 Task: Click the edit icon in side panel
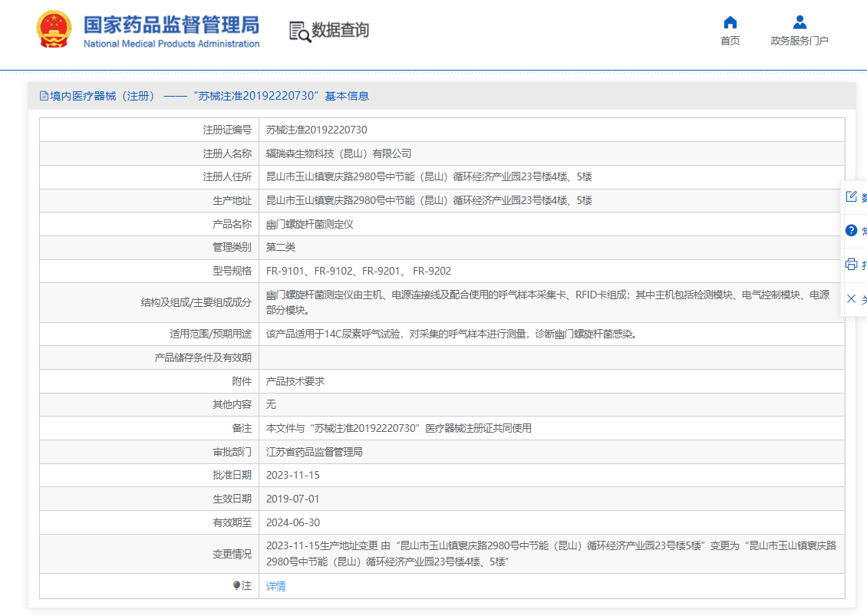pyautogui.click(x=852, y=196)
